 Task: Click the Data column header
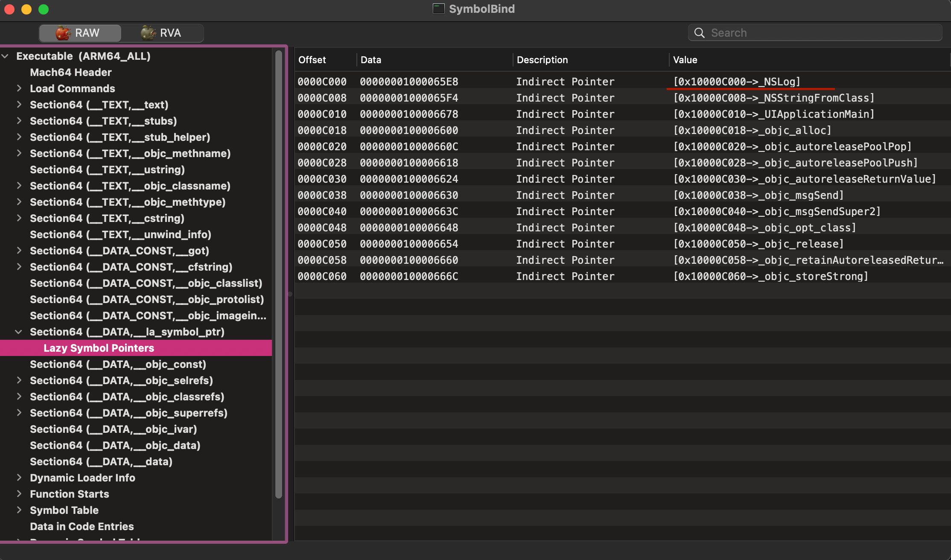[435, 60]
